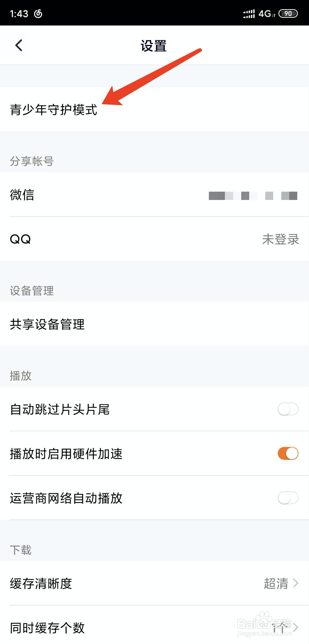
Task: Open 共享设备管理 entry
Action: [154, 324]
